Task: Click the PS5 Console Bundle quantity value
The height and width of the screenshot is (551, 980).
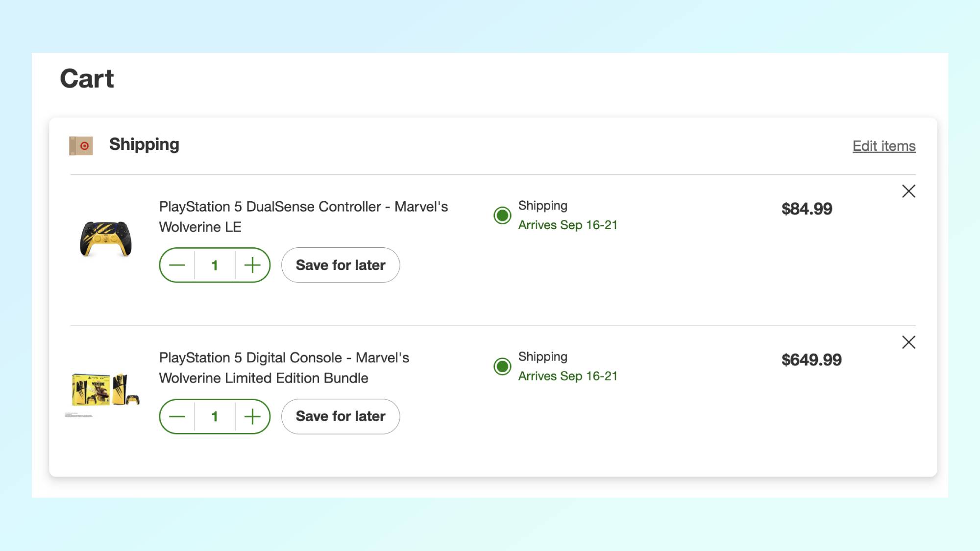Action: tap(215, 416)
